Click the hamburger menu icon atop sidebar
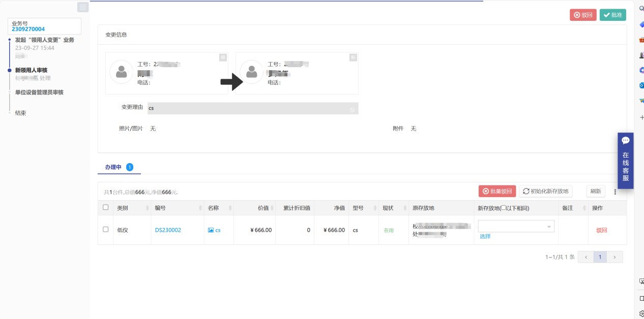 tap(83, 7)
